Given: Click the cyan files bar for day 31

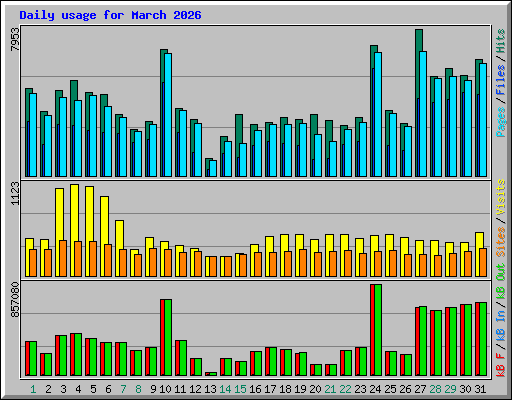Looking at the screenshot, I should (x=483, y=120).
